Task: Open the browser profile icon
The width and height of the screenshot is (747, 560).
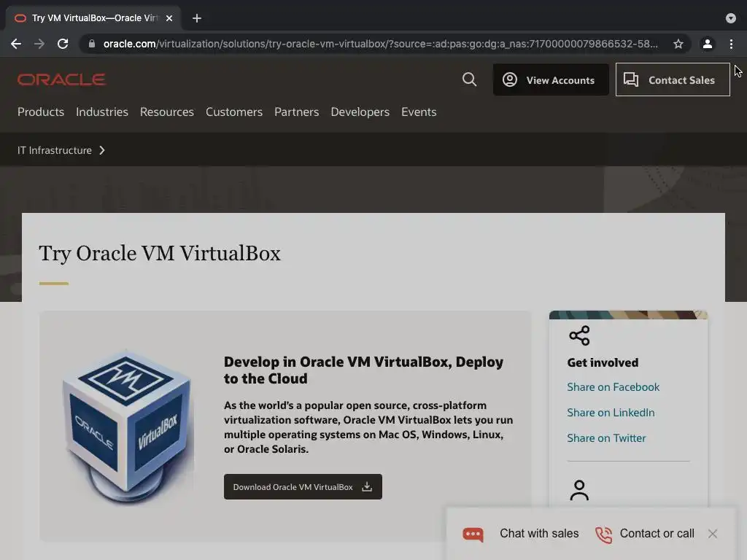Action: click(708, 44)
